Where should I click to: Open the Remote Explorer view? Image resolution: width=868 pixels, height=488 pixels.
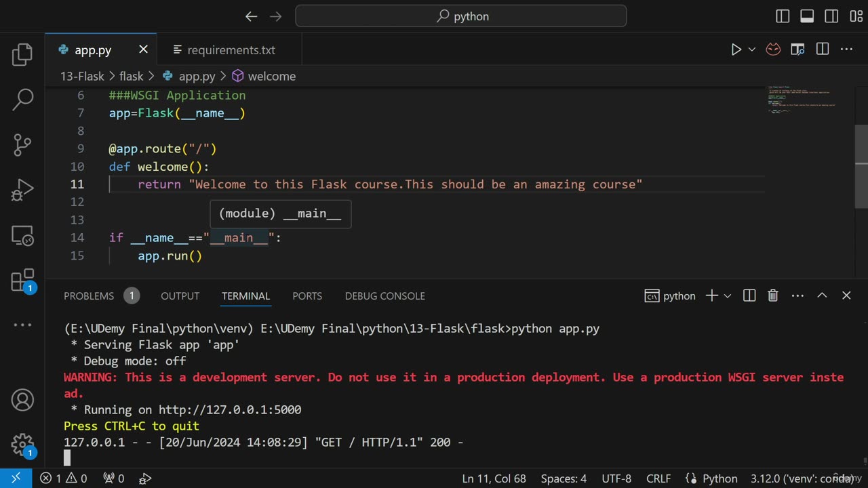coord(22,235)
